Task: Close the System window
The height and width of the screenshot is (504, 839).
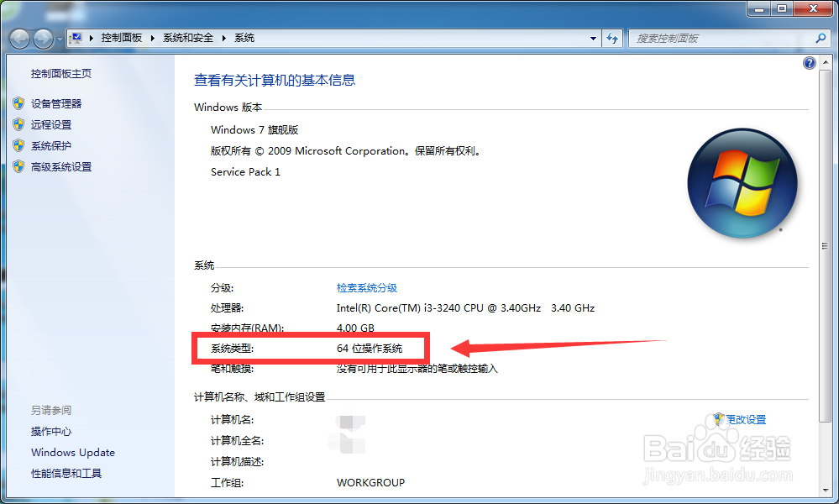Action: click(813, 8)
